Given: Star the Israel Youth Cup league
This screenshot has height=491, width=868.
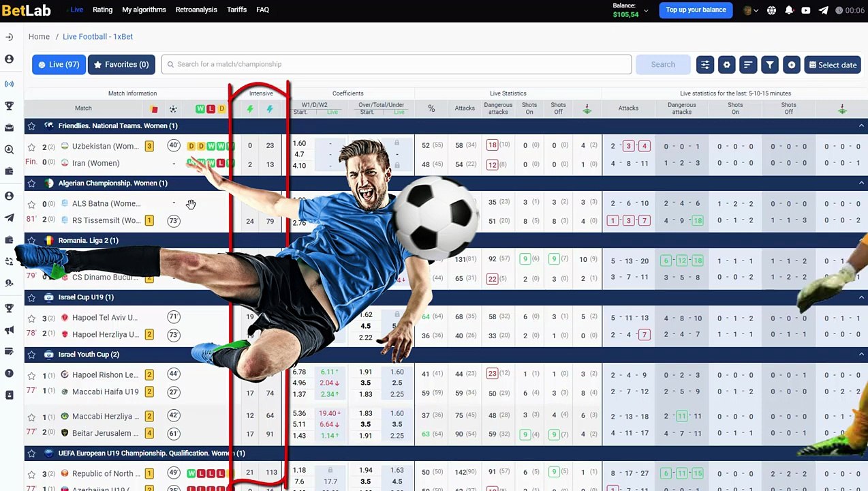Looking at the screenshot, I should tap(31, 355).
